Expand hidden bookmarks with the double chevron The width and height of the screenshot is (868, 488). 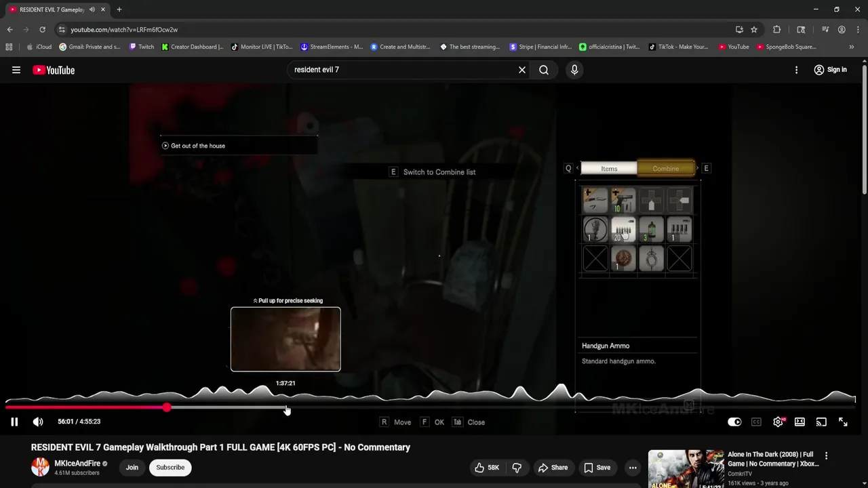[852, 47]
